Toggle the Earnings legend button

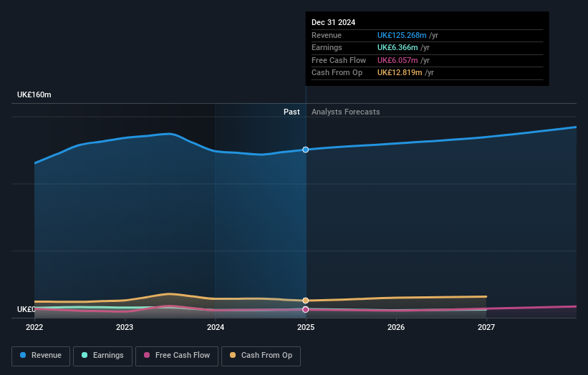(102, 356)
